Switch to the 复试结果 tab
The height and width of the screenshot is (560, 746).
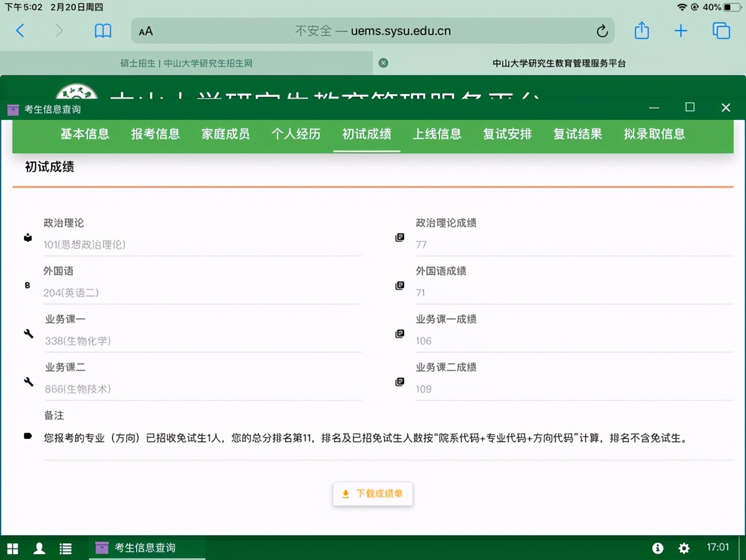577,134
